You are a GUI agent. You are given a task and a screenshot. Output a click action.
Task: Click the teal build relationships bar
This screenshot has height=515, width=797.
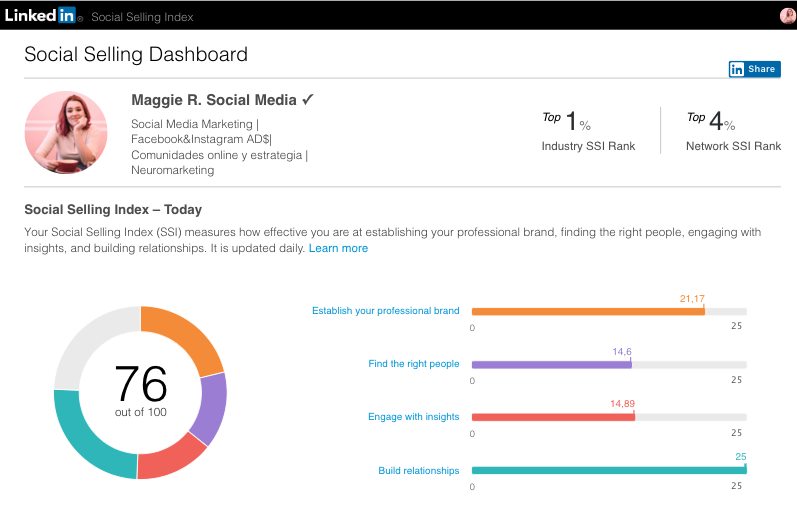click(x=609, y=470)
